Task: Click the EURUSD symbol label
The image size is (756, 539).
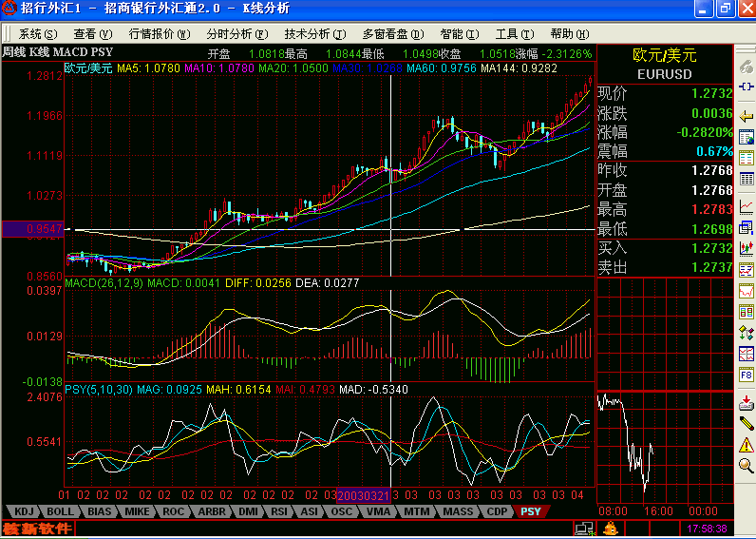Action: click(x=665, y=74)
